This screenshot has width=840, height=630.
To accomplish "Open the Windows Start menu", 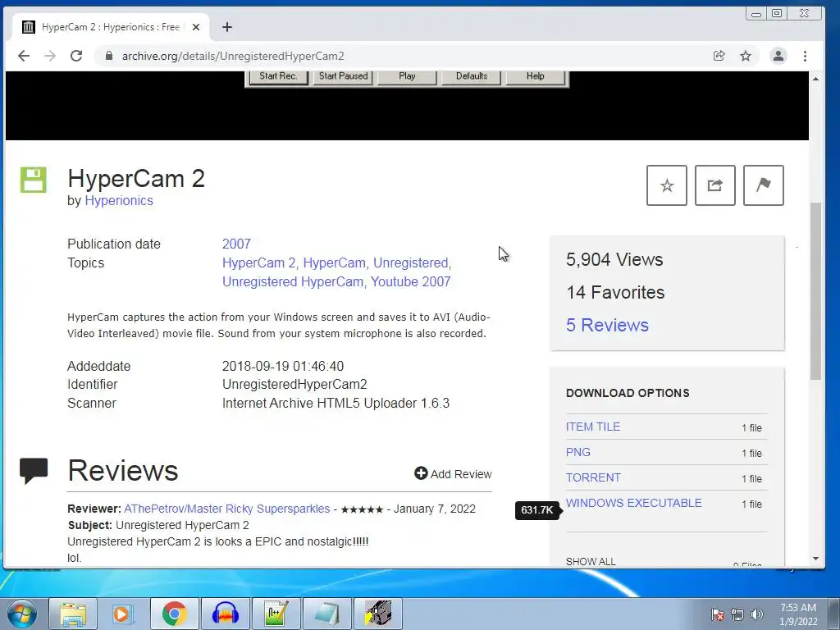I will [x=21, y=614].
